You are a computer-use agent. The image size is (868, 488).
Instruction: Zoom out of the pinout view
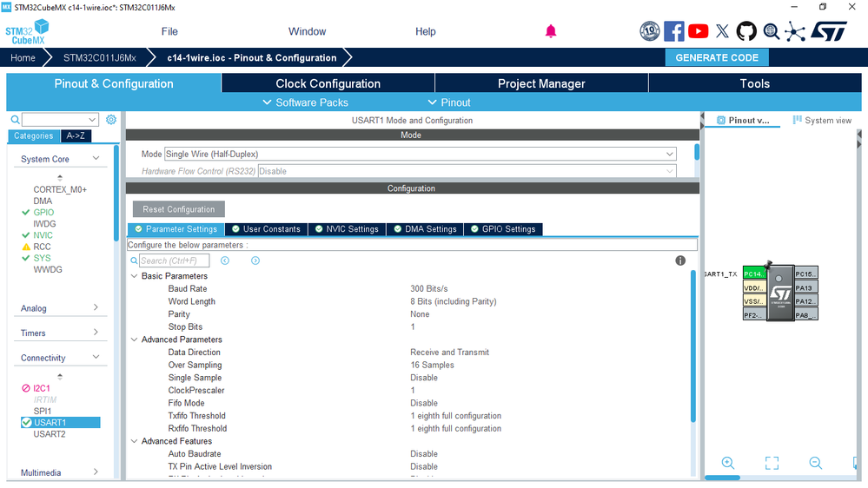coord(815,463)
